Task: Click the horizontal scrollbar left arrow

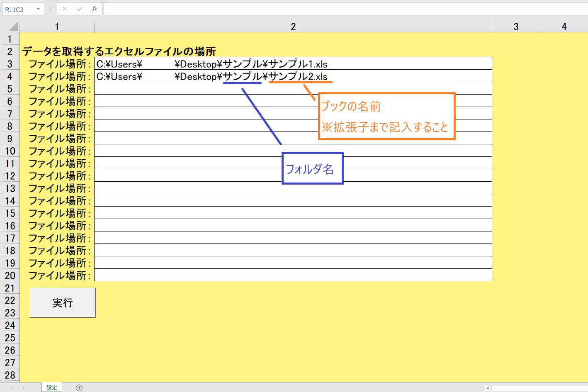Action: point(488,388)
